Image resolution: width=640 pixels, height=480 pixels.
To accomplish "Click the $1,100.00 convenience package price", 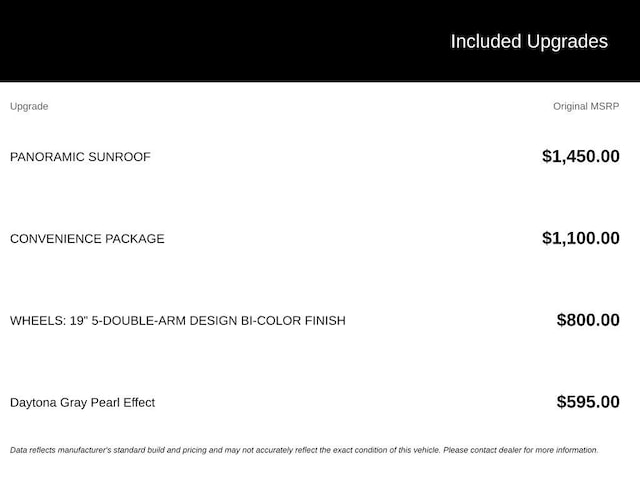I will [x=581, y=238].
